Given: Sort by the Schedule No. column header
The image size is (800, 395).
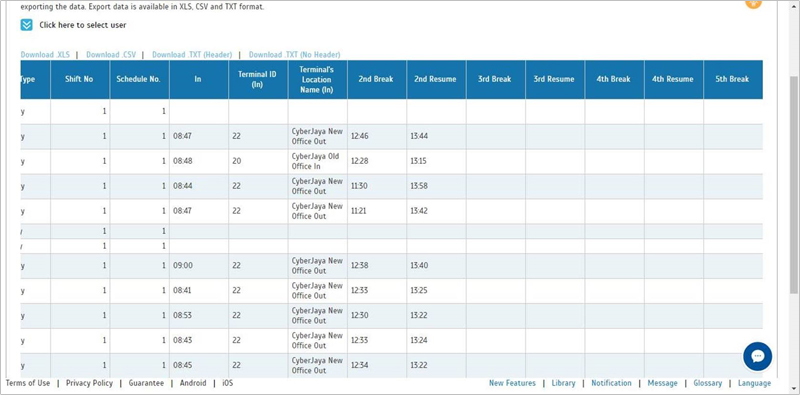Looking at the screenshot, I should 139,79.
